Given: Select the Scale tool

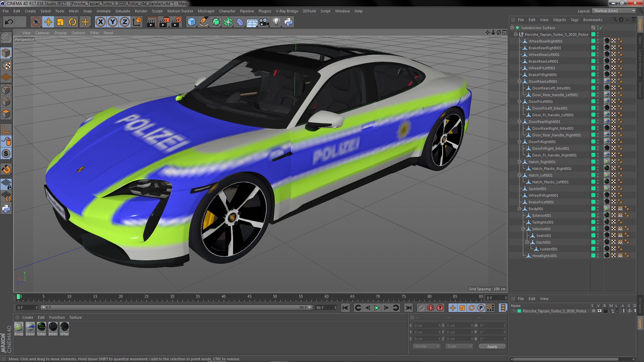Looking at the screenshot, I should (x=60, y=22).
